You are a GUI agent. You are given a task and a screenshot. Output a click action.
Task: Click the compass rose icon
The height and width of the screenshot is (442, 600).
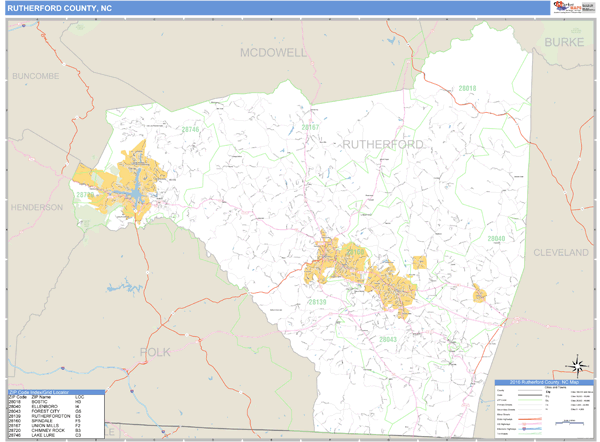point(577,366)
